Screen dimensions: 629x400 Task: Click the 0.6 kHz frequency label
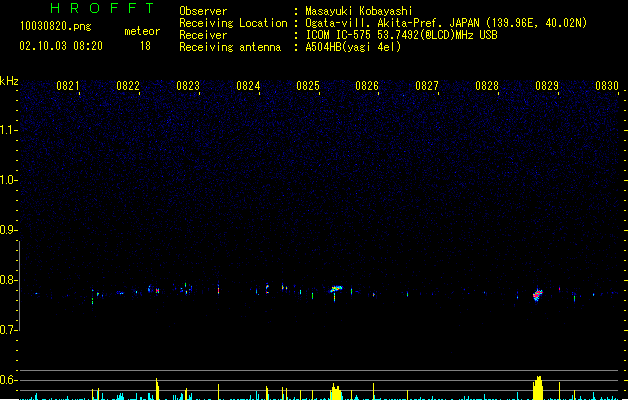point(9,380)
